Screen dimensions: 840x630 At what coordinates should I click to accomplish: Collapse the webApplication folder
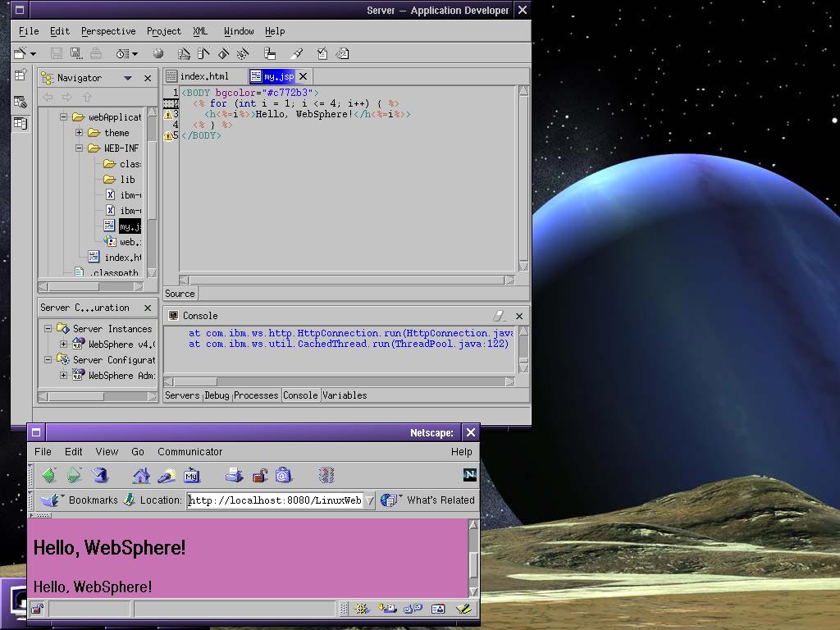63,116
